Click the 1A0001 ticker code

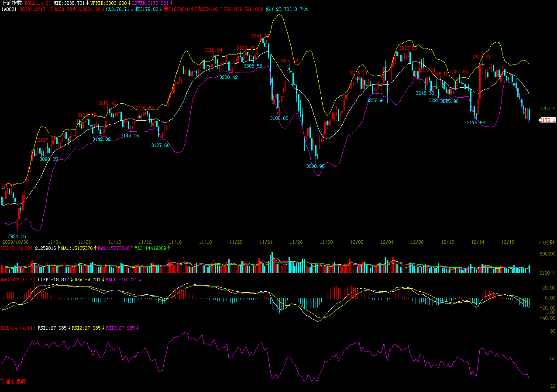[9, 9]
